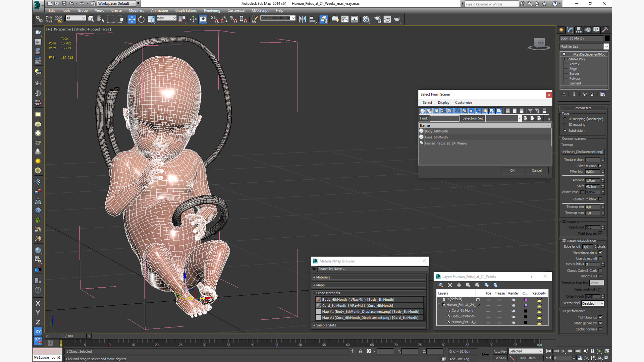
Task: Select the Link tool in main toolbar
Action: pos(39,19)
